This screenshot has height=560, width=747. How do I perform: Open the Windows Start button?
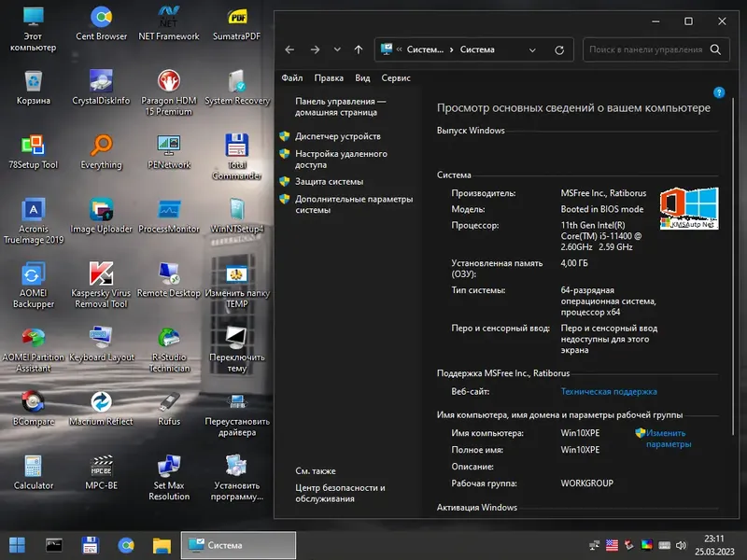click(x=17, y=545)
